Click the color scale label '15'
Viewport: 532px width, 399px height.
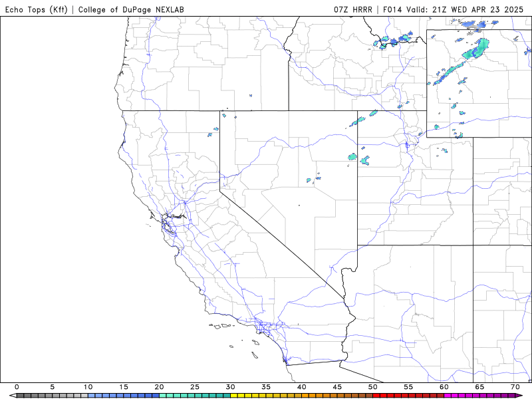pyautogui.click(x=124, y=387)
